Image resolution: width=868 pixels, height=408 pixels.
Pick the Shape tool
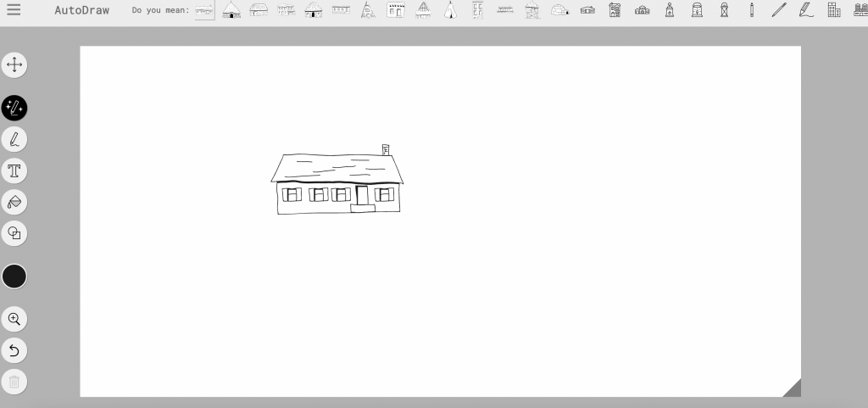click(x=14, y=233)
